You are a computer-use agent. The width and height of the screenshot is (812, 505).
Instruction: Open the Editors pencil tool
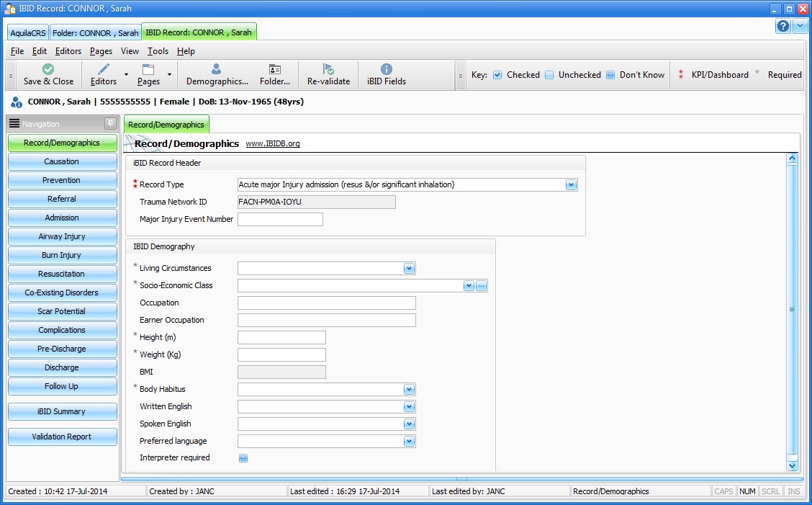click(104, 69)
